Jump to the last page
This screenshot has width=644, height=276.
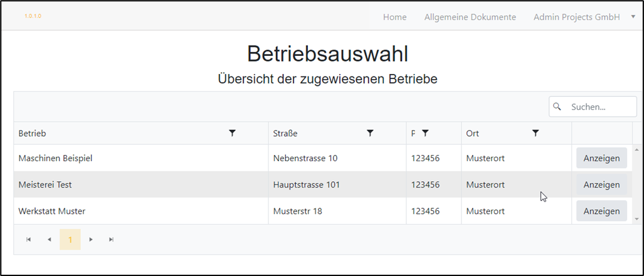pyautogui.click(x=112, y=240)
